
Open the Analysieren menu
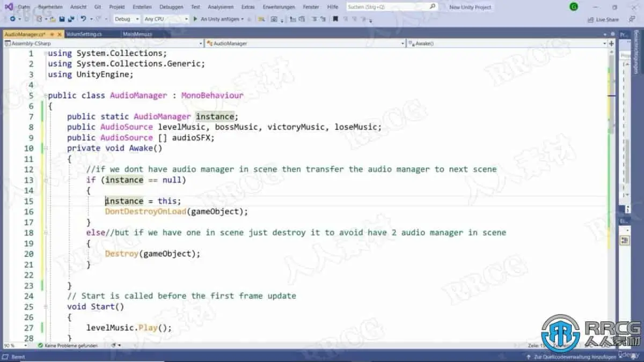coord(221,7)
